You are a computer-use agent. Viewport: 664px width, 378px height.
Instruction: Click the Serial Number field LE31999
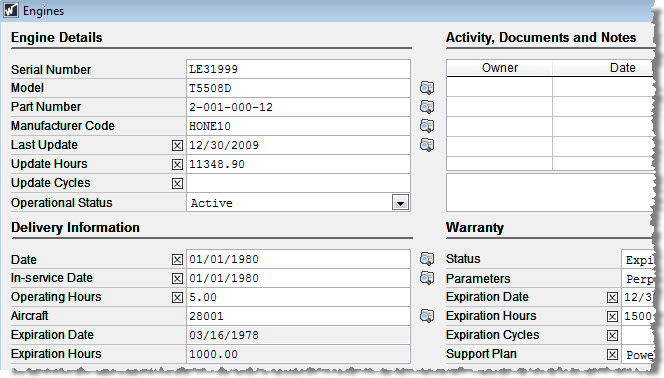[x=298, y=69]
